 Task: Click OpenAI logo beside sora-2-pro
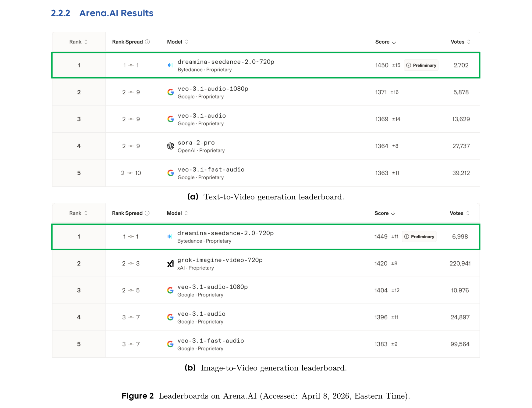[x=171, y=146]
